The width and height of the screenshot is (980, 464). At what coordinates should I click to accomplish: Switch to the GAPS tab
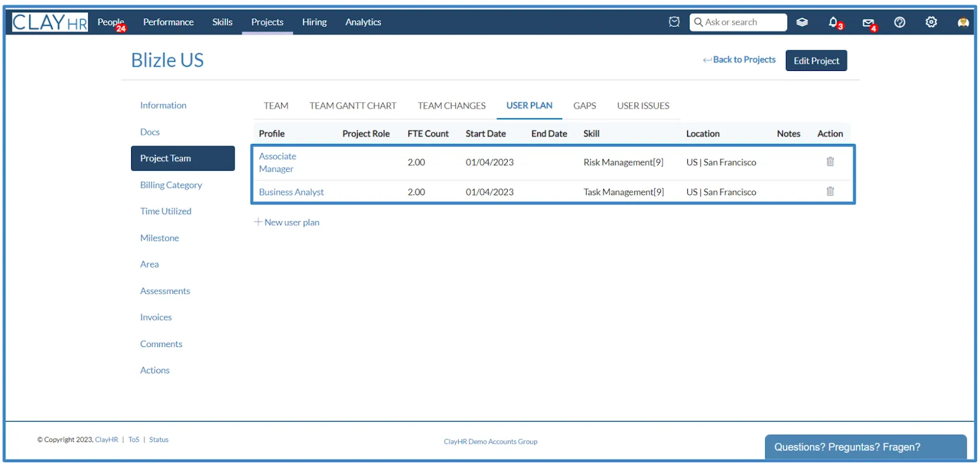point(584,106)
